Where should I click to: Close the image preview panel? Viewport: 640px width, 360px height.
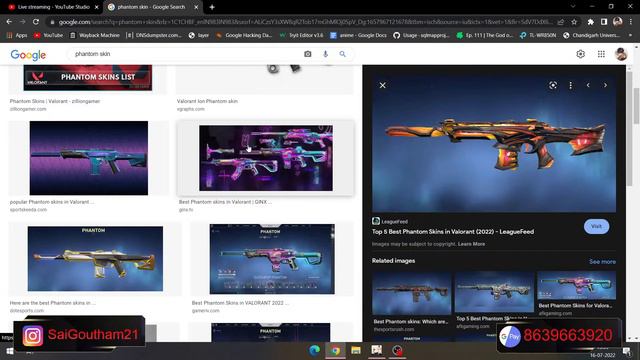(382, 85)
